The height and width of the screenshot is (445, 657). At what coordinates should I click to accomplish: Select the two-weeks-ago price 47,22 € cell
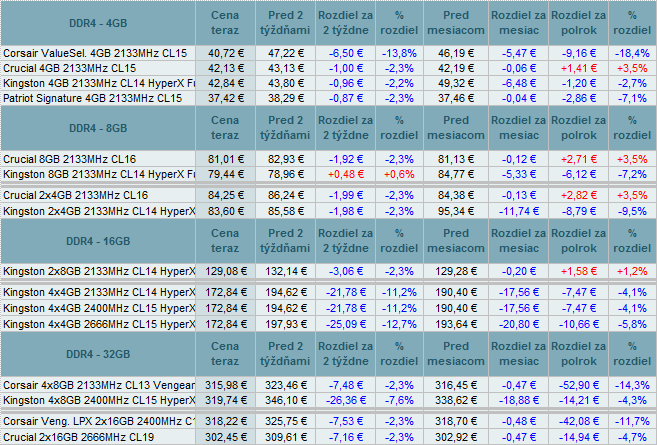point(285,53)
